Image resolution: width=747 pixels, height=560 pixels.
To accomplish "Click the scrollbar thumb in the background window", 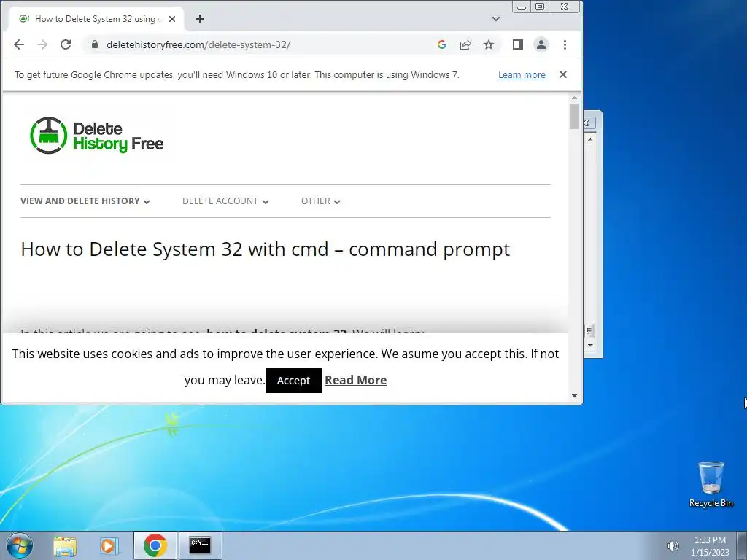I will tap(589, 330).
